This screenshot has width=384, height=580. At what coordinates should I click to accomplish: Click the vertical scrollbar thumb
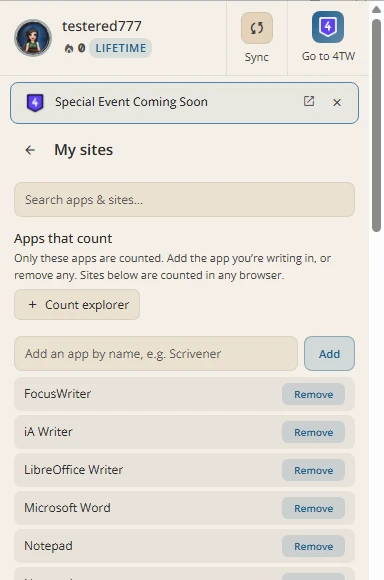pos(377,126)
